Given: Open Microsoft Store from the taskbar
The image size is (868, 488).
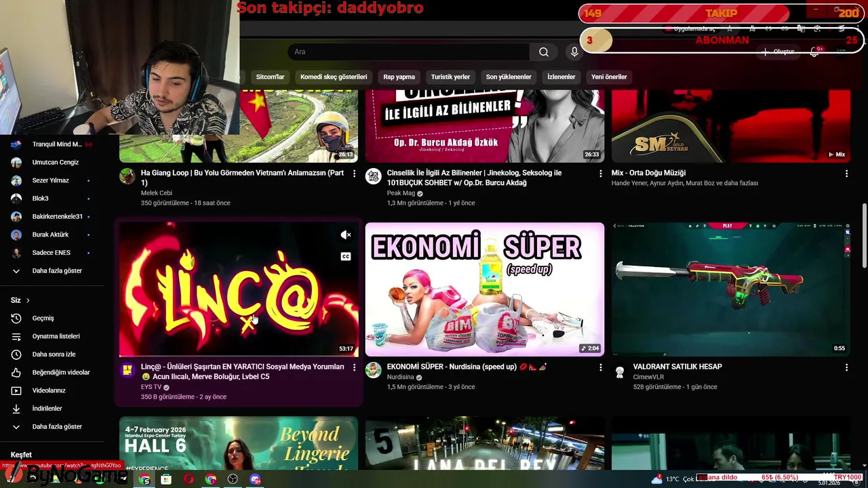Looking at the screenshot, I should tap(166, 479).
